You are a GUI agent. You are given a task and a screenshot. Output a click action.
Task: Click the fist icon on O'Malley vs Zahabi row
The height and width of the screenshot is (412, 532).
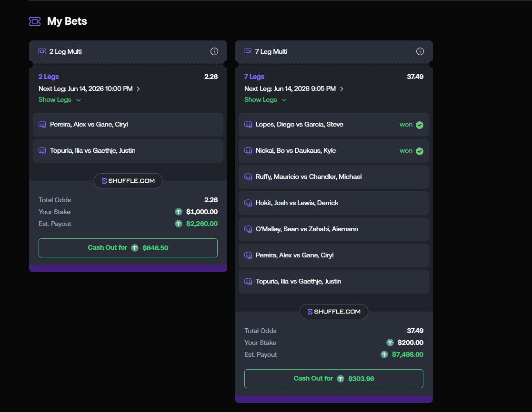[x=248, y=229]
